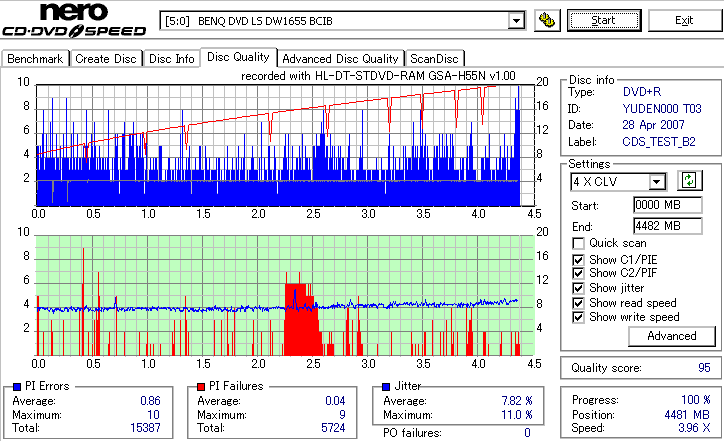Toggle the Show jitter checkbox
The height and width of the screenshot is (441, 724).
[578, 288]
